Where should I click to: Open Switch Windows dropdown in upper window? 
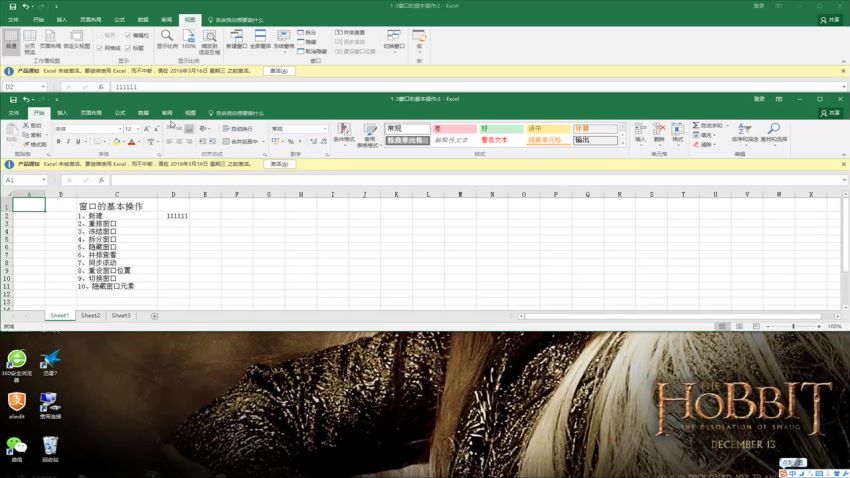click(394, 41)
